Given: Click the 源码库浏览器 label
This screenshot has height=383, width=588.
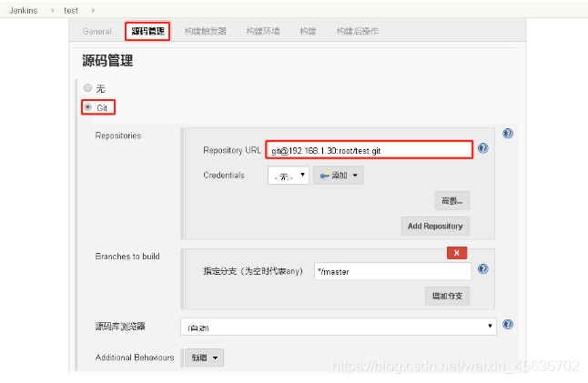Looking at the screenshot, I should [120, 327].
